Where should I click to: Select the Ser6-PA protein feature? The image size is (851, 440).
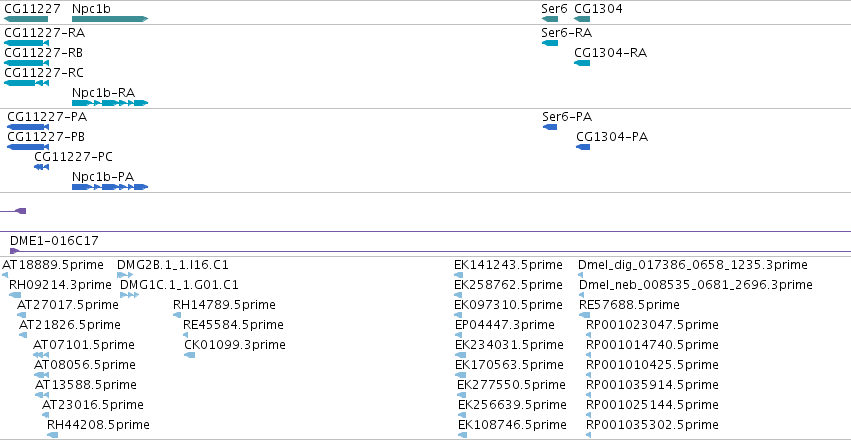pyautogui.click(x=550, y=127)
